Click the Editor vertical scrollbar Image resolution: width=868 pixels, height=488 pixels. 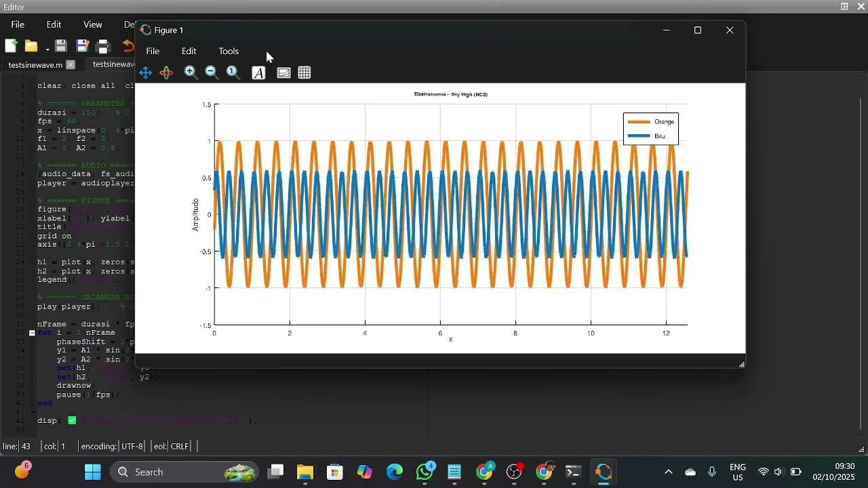[861, 264]
